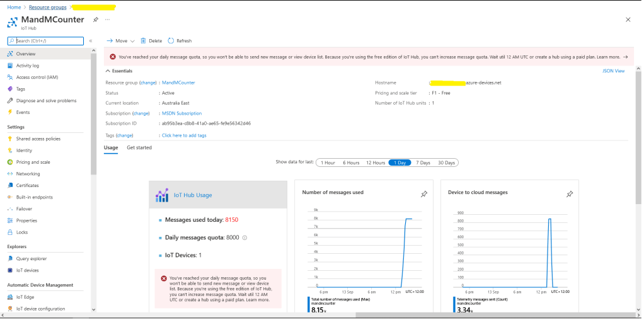
Task: Open Shared access policies in the sidebar
Action: point(38,139)
